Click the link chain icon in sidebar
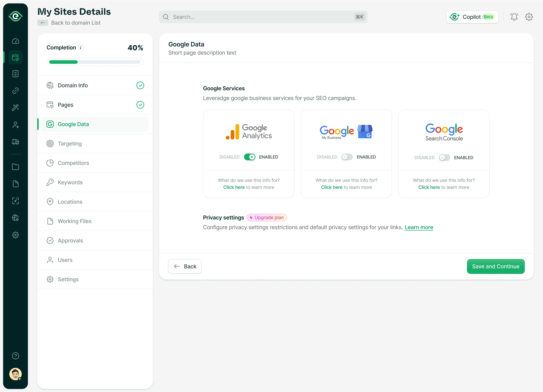 click(x=16, y=91)
